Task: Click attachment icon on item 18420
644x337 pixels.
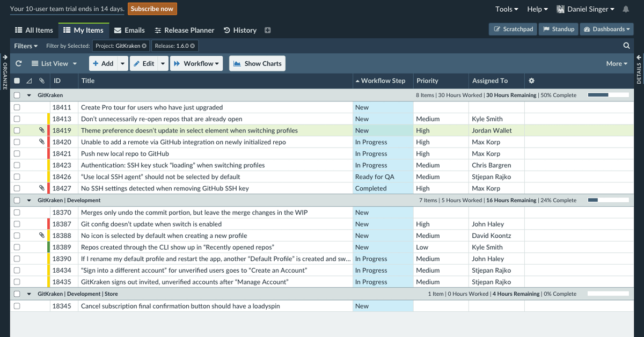Action: pyautogui.click(x=42, y=142)
